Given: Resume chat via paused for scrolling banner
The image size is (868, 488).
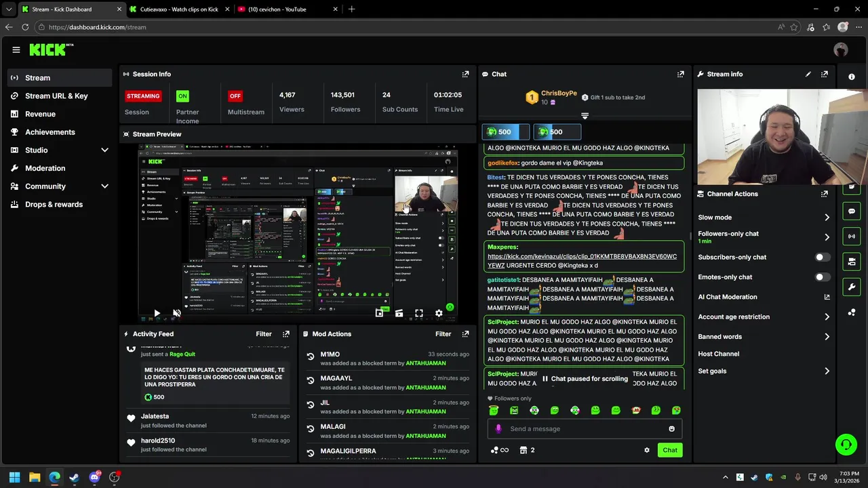Looking at the screenshot, I should 585,379.
